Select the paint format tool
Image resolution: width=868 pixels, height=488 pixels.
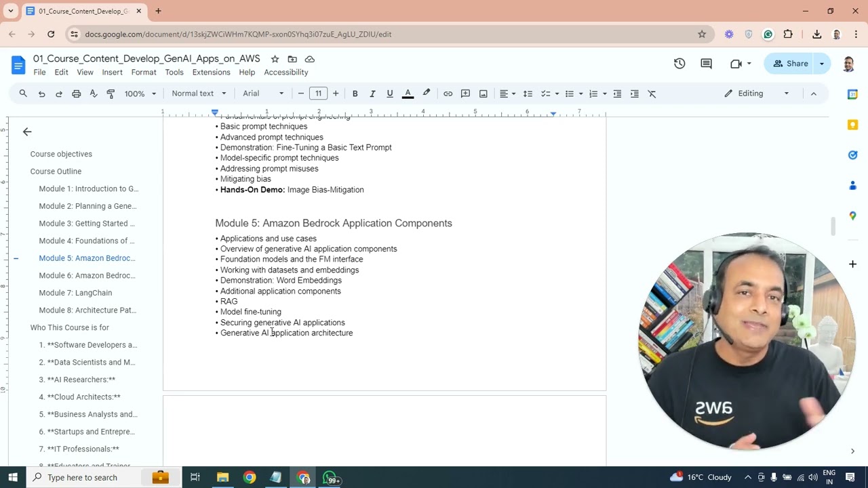111,94
